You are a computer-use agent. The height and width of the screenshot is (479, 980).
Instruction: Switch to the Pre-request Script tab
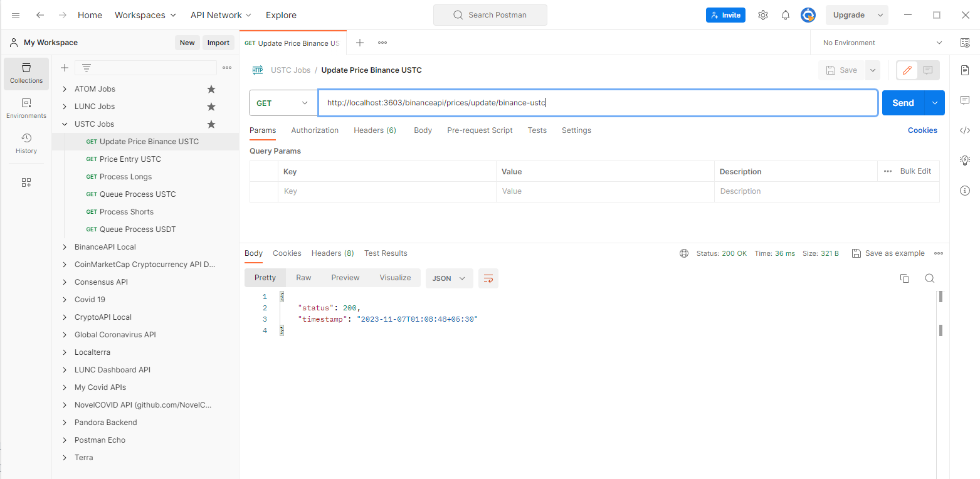480,130
